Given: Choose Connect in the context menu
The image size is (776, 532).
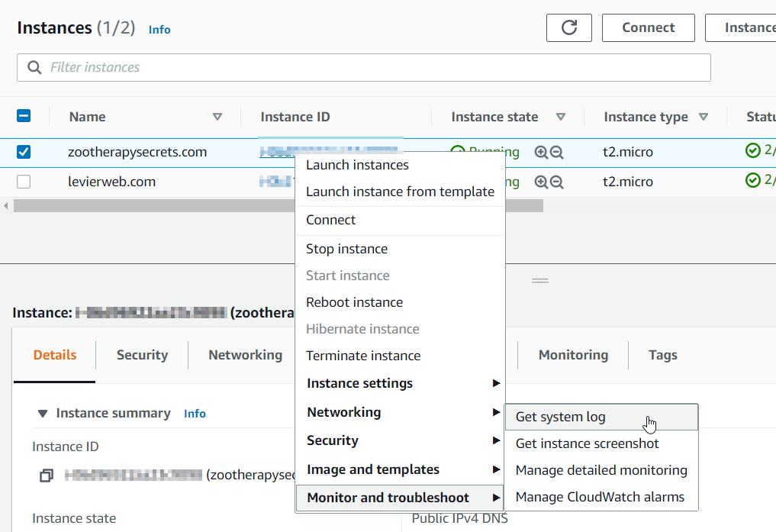Looking at the screenshot, I should (400, 221).
